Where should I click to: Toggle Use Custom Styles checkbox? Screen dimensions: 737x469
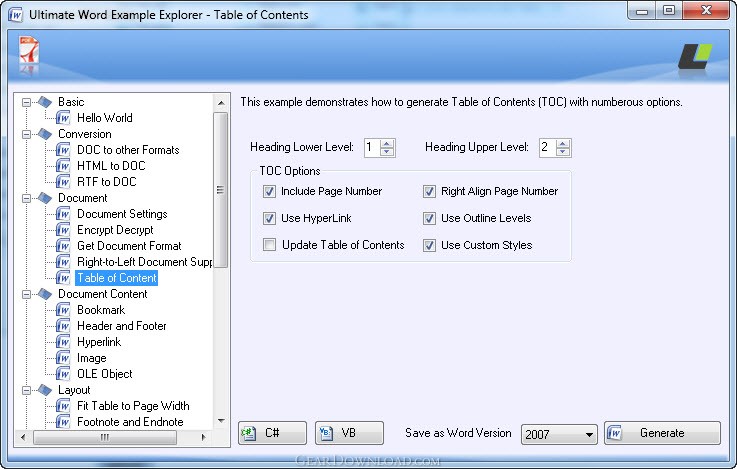[429, 245]
